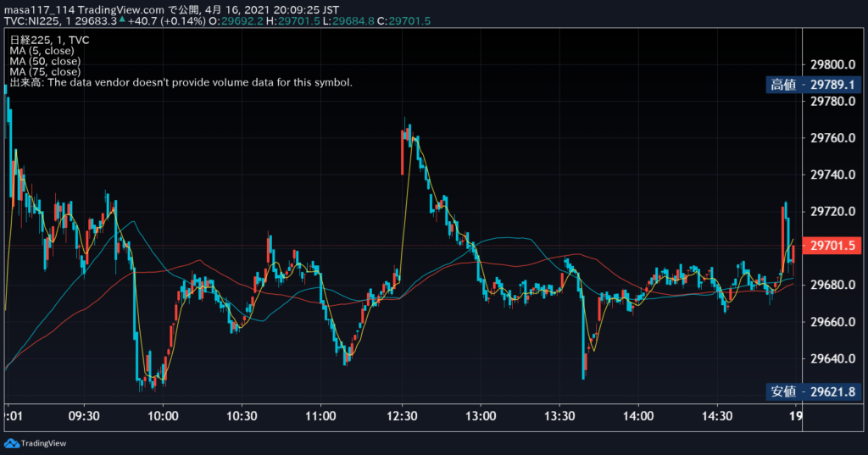This screenshot has height=455, width=868.
Task: Click the H:29701.5 high value in header
Action: [292, 21]
